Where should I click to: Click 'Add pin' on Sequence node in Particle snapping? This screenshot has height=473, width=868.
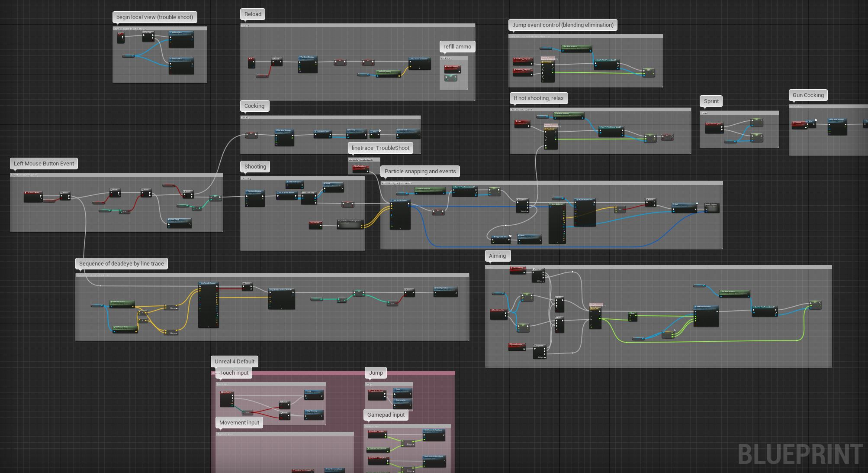click(x=524, y=211)
